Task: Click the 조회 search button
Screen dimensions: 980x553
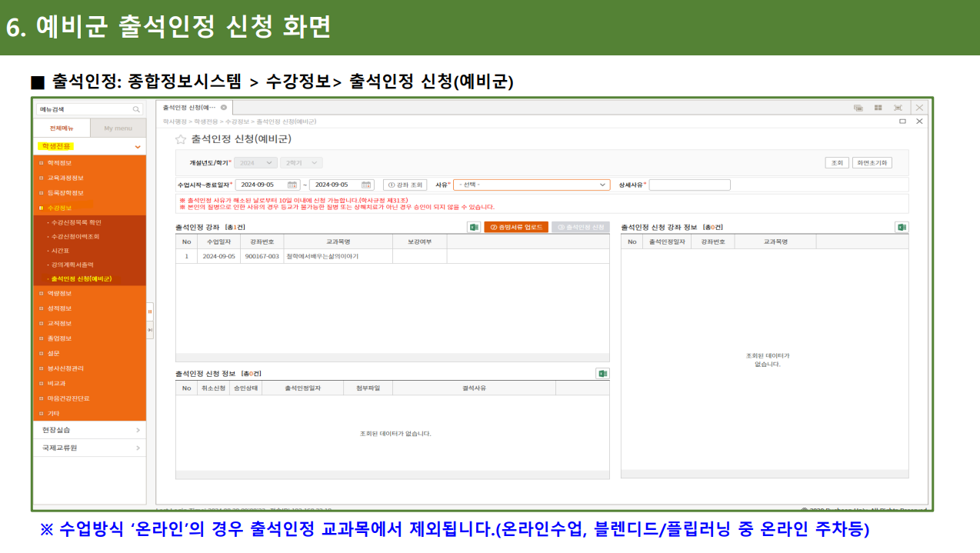Action: pos(837,163)
